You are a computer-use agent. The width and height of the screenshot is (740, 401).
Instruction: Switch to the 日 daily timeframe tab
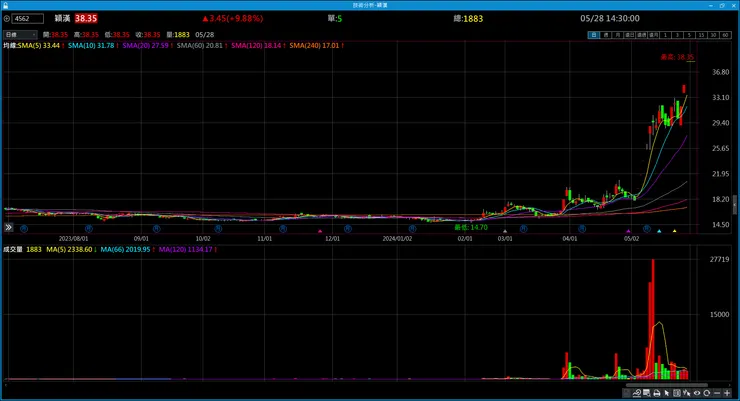(594, 35)
